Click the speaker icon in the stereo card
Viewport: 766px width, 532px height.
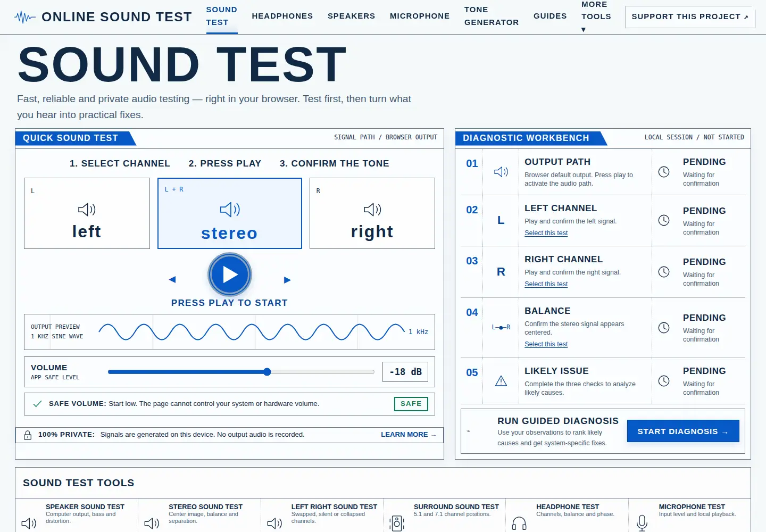click(230, 210)
